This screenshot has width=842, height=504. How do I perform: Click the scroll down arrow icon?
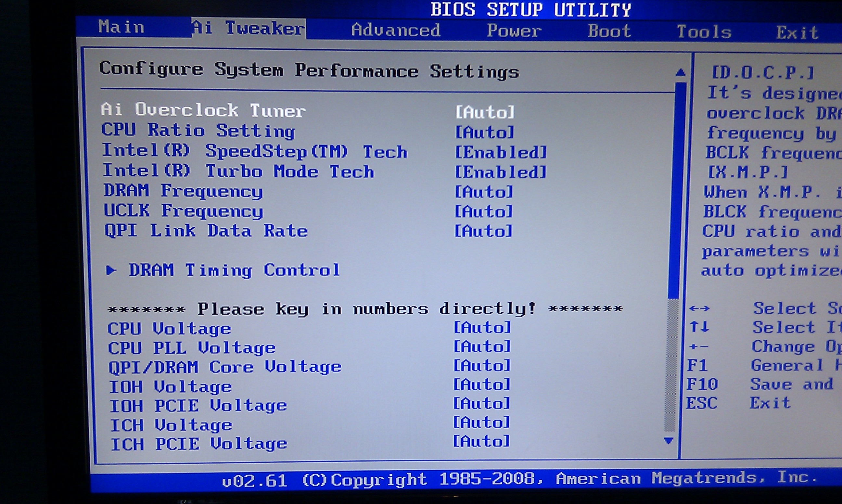click(x=669, y=441)
